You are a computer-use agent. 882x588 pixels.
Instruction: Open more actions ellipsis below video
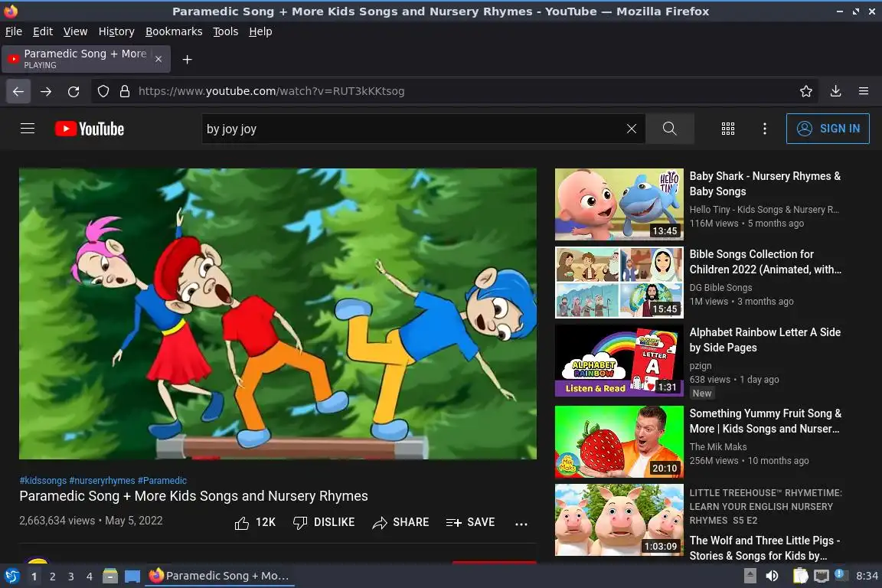click(521, 523)
